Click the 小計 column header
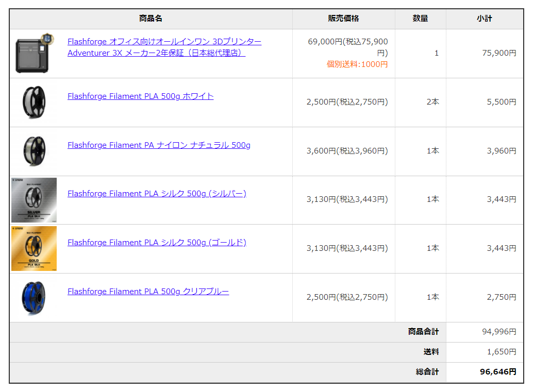 [484, 19]
